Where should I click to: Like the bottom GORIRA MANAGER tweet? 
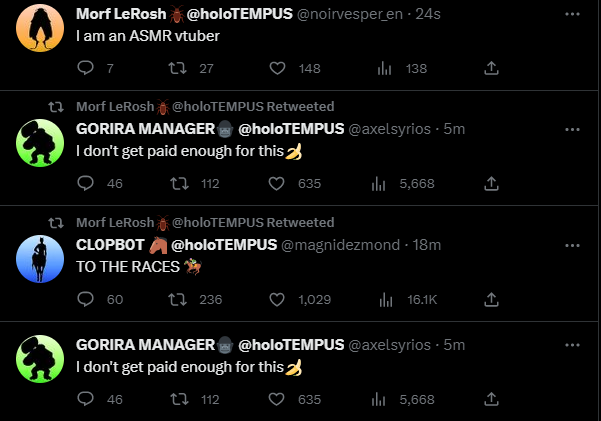pyautogui.click(x=276, y=399)
